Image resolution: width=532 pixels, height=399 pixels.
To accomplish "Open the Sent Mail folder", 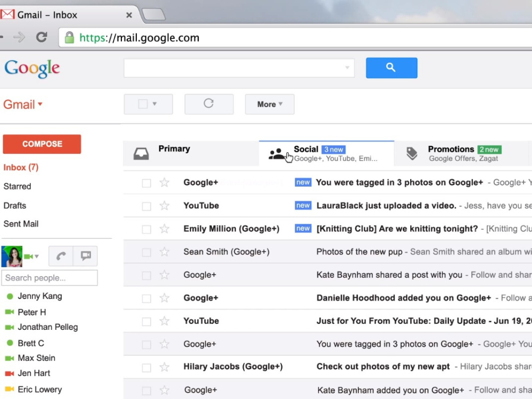I will tap(21, 224).
